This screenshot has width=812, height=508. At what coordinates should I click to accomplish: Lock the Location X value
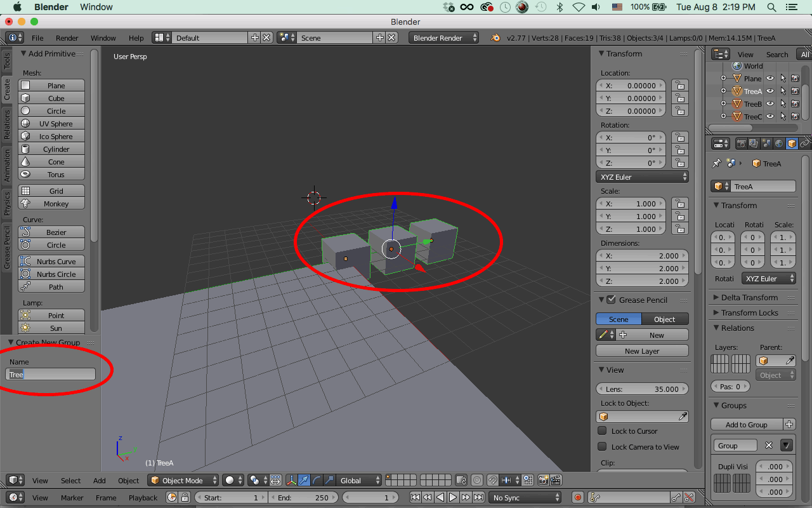point(679,85)
